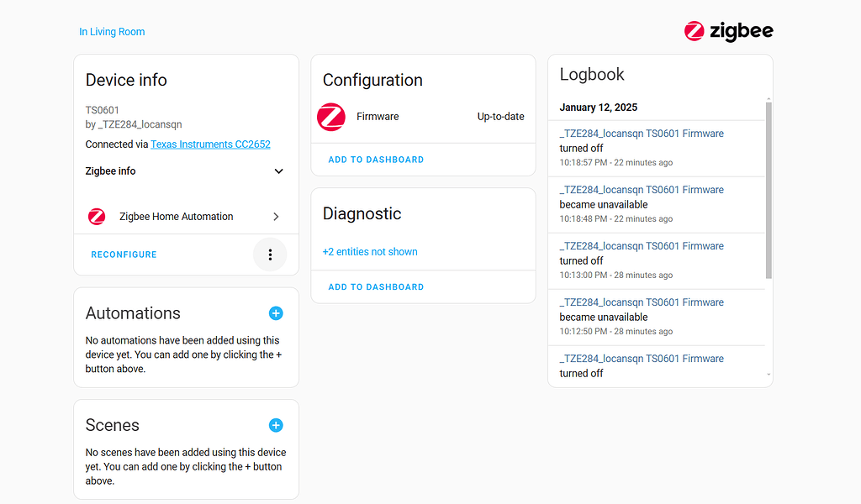The height and width of the screenshot is (504, 861).
Task: Click the Scenes heading
Action: point(113,425)
